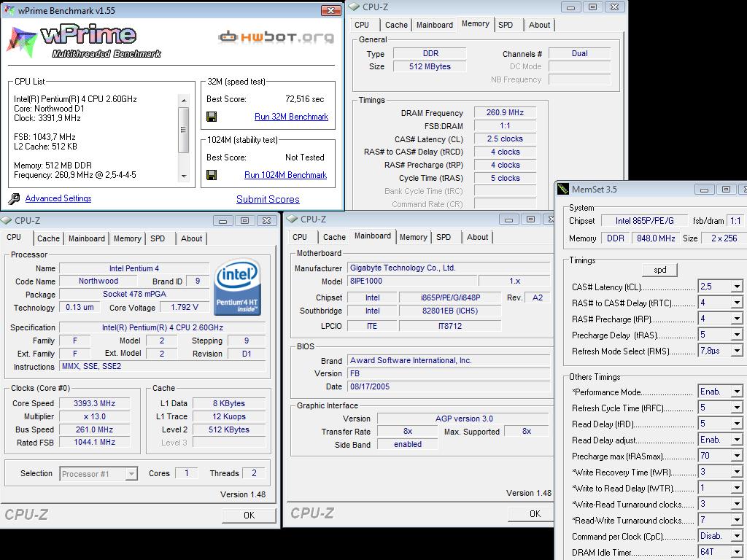Click the large wPrime colorful logo
This screenshot has height=560, width=747.
tap(21, 42)
